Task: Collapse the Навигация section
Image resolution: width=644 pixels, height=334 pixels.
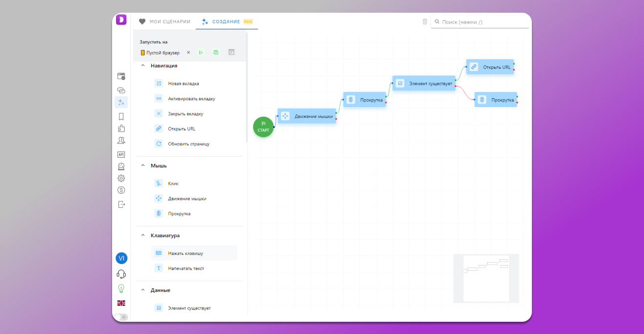Action: (x=143, y=66)
